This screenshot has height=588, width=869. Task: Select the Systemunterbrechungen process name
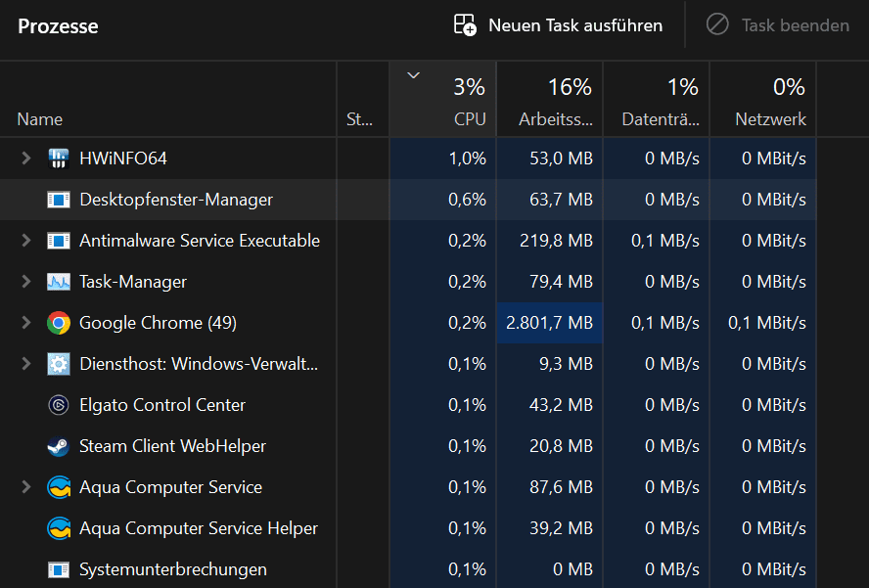(173, 569)
